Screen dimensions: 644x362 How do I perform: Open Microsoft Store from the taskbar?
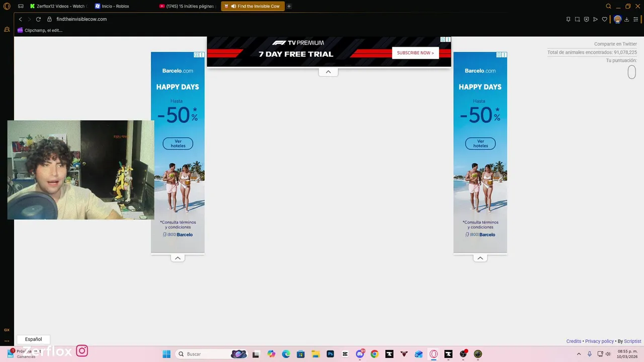coord(300,354)
